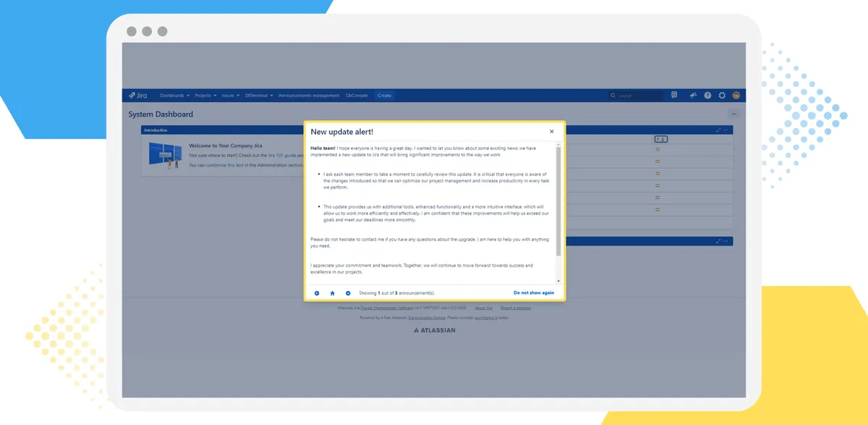This screenshot has height=425, width=868.
Task: Click scrollbar down arrow in announcement dialog
Action: pyautogui.click(x=558, y=281)
